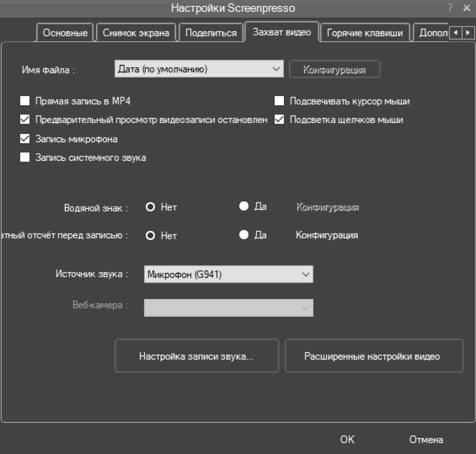This screenshot has width=476, height=454.
Task: Click the help question mark icon
Action: click(x=450, y=7)
